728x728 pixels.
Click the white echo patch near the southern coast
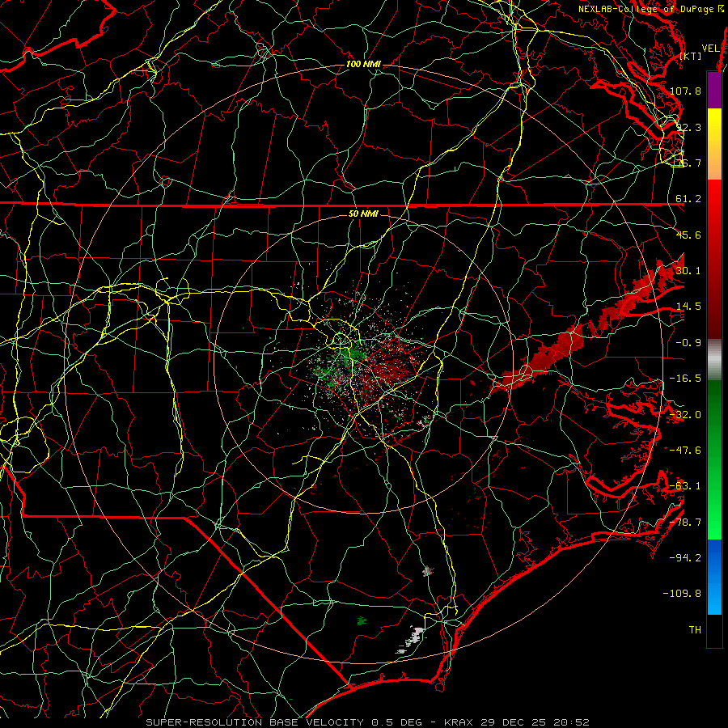pyautogui.click(x=412, y=641)
